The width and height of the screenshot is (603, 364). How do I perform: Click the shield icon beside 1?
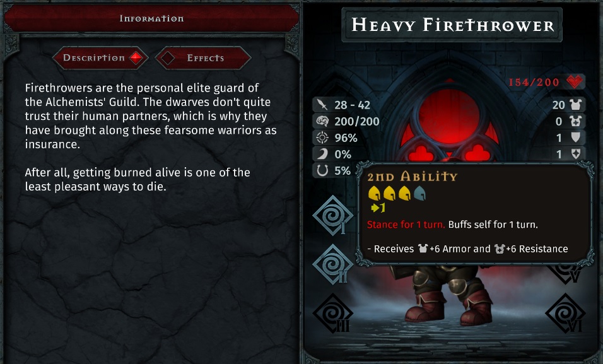576,138
